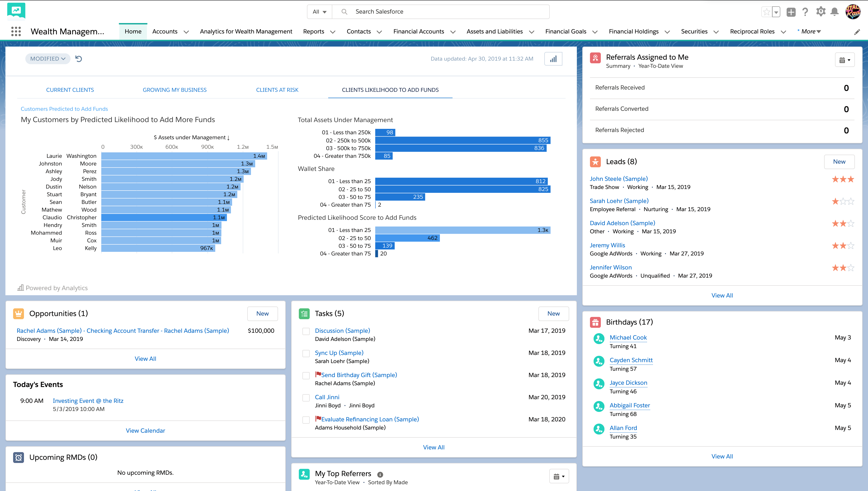The width and height of the screenshot is (868, 491).
Task: Toggle the MODIFIED filter dropdown
Action: coord(47,58)
